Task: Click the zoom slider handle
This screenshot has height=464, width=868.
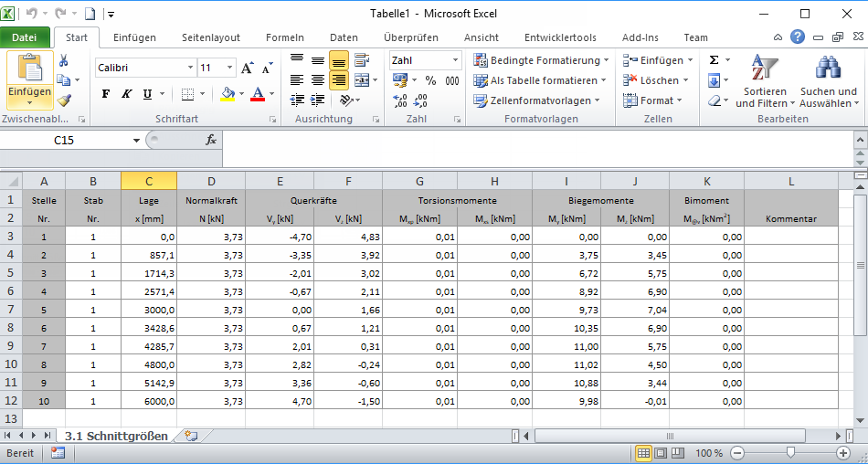Action: [x=791, y=453]
